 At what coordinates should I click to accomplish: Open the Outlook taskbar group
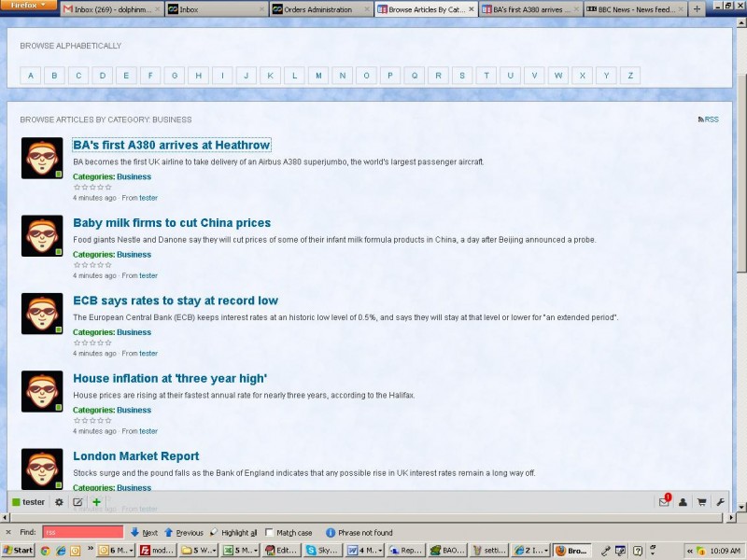[x=116, y=551]
